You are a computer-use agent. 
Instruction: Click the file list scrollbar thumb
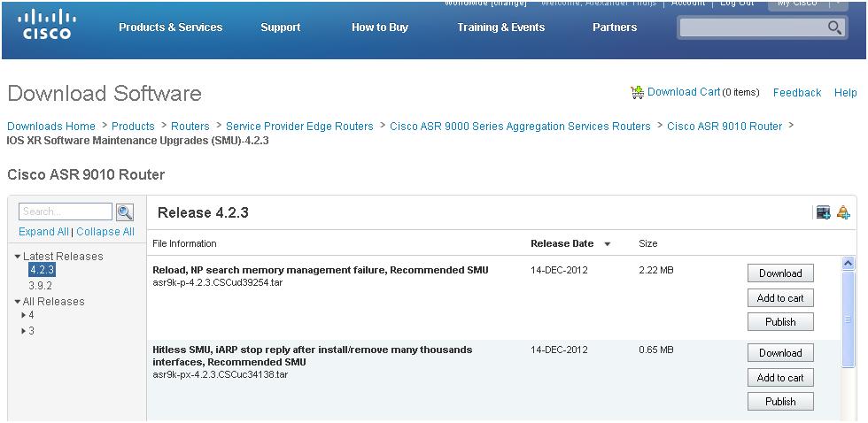click(x=849, y=319)
